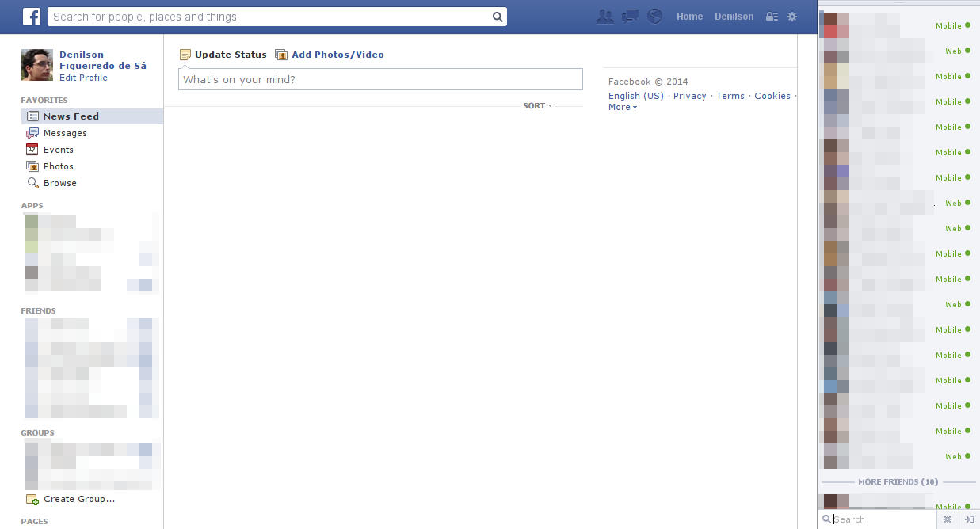Click Facebook © 2014 footer text
Image resolution: width=980 pixels, height=529 pixels.
pyautogui.click(x=648, y=82)
